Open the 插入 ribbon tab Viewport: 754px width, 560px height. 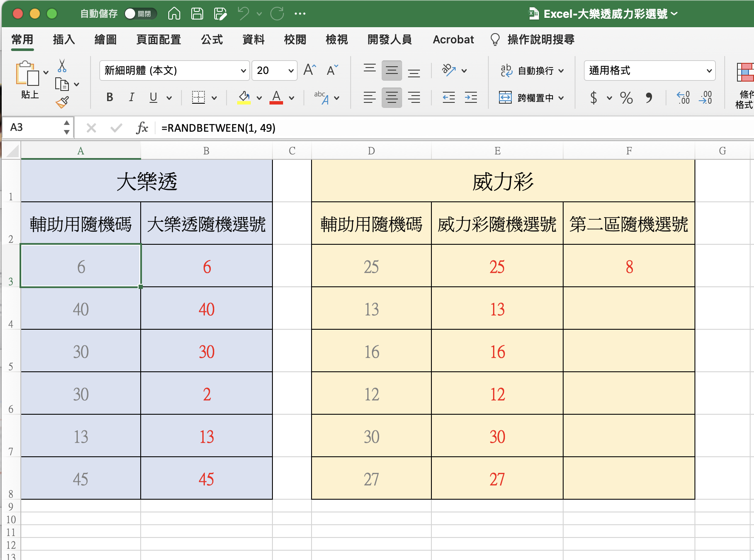coord(64,40)
